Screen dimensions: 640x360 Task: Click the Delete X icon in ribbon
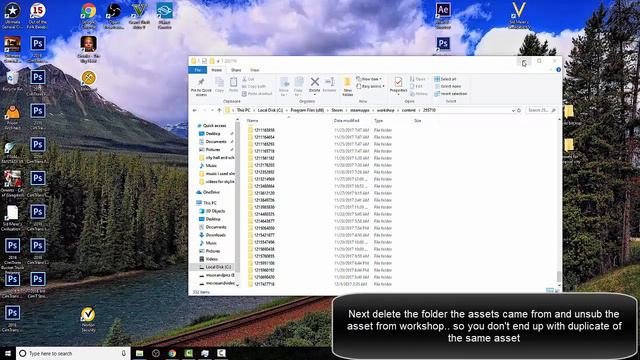(314, 82)
